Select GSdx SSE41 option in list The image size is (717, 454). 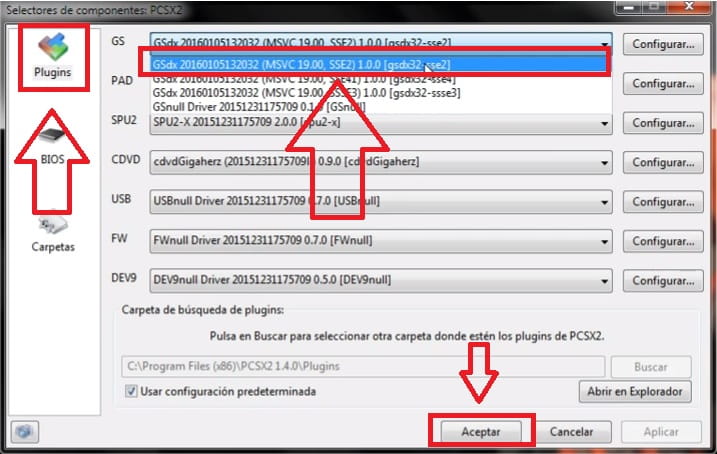point(382,80)
